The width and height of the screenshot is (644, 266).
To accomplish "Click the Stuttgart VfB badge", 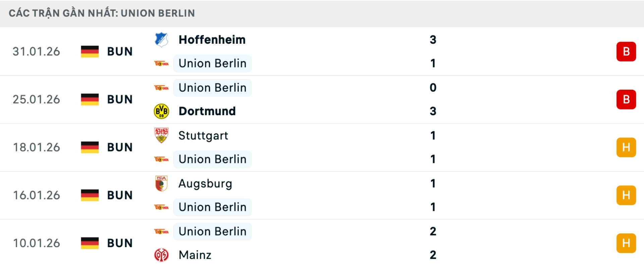I will (x=162, y=136).
